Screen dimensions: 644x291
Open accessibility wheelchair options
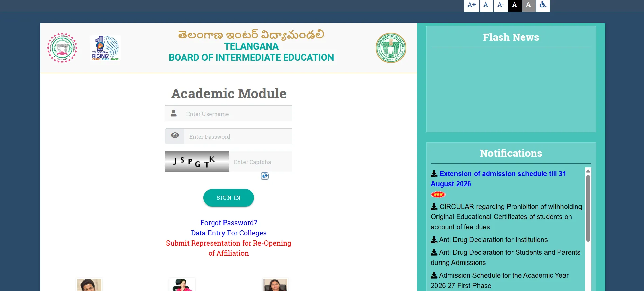(x=543, y=5)
